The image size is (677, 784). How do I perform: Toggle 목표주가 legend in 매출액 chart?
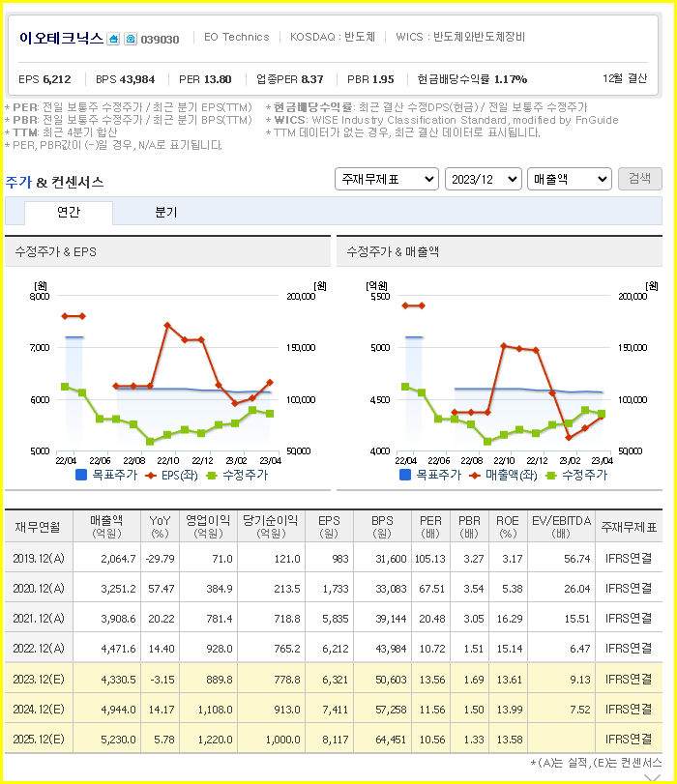tap(430, 475)
